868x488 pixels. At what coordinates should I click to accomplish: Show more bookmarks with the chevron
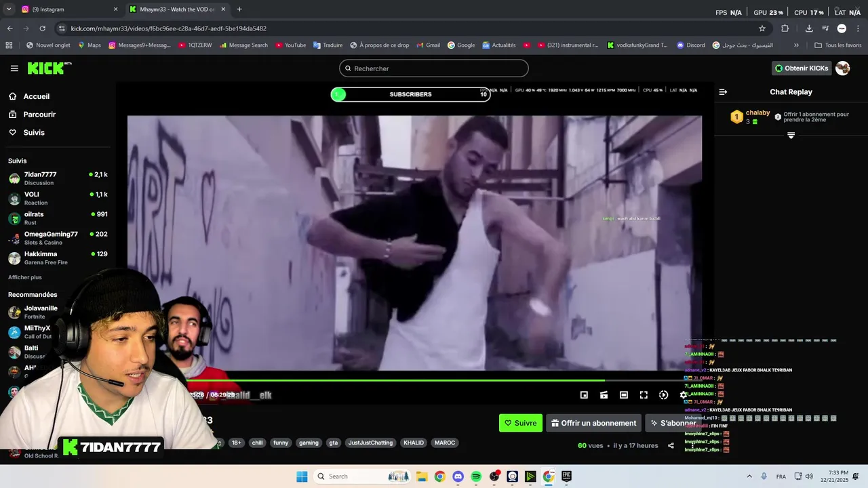coord(796,45)
